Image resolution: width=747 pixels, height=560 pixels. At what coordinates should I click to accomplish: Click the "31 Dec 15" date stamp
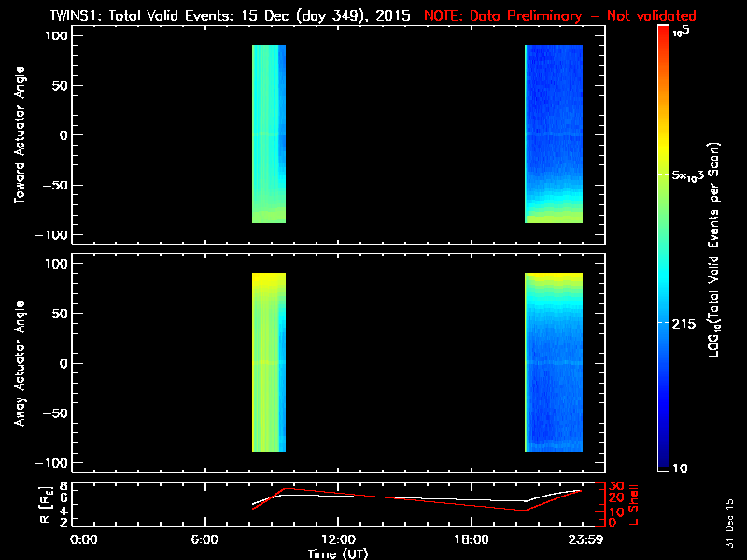tap(729, 524)
